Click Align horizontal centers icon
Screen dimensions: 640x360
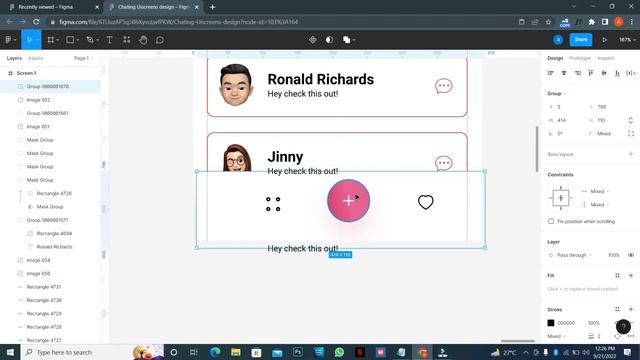pos(564,73)
